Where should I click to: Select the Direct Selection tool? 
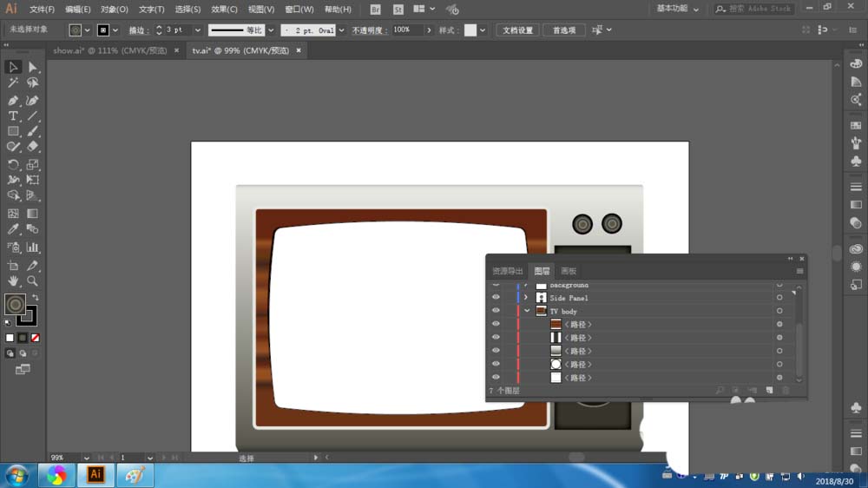pos(32,68)
